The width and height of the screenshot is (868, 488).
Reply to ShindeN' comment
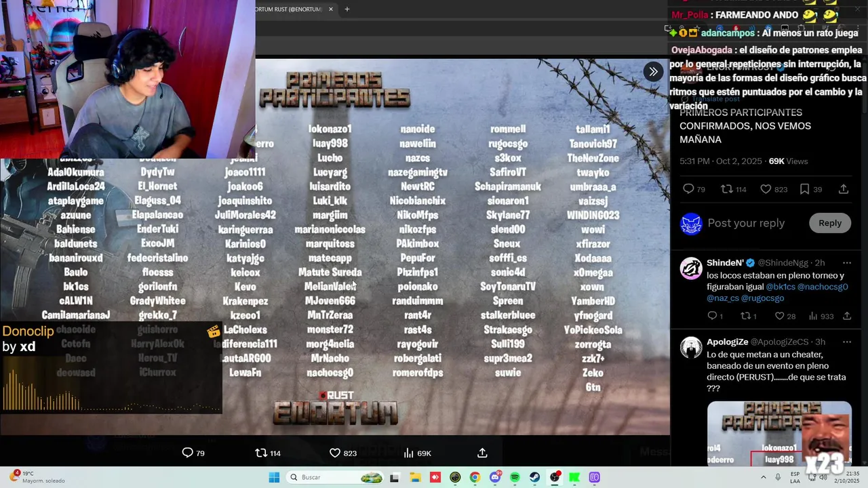tap(715, 316)
